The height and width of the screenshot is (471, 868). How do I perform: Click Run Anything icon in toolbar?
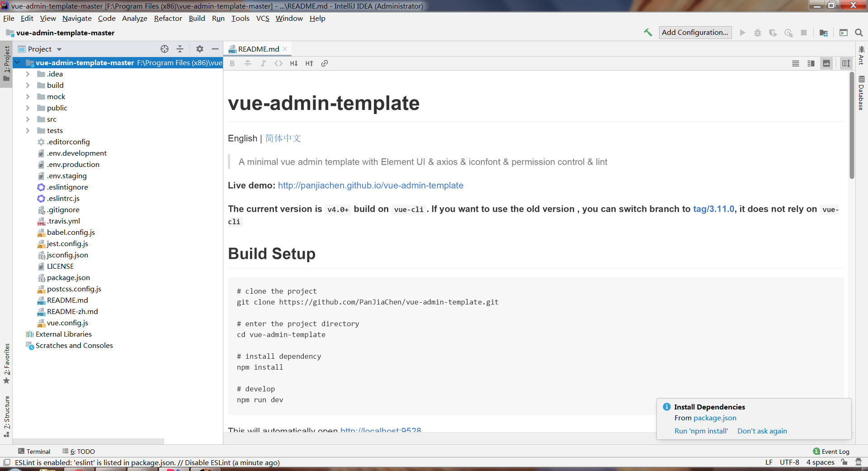click(x=844, y=33)
